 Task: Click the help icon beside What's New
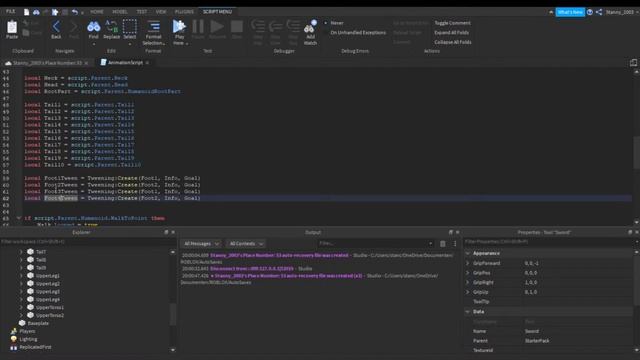[590, 12]
